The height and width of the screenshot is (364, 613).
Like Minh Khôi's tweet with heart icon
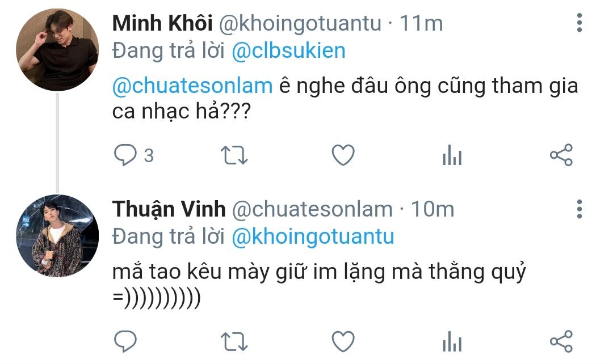click(343, 155)
